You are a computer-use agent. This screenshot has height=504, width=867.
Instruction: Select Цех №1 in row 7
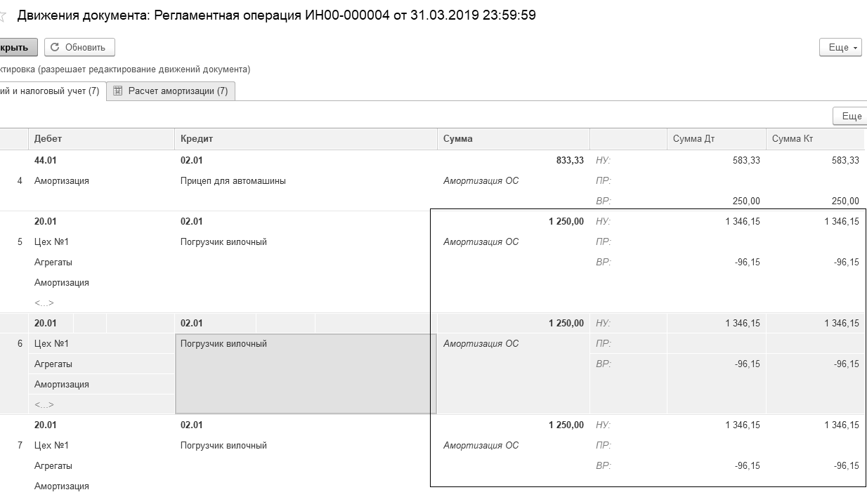tap(51, 445)
